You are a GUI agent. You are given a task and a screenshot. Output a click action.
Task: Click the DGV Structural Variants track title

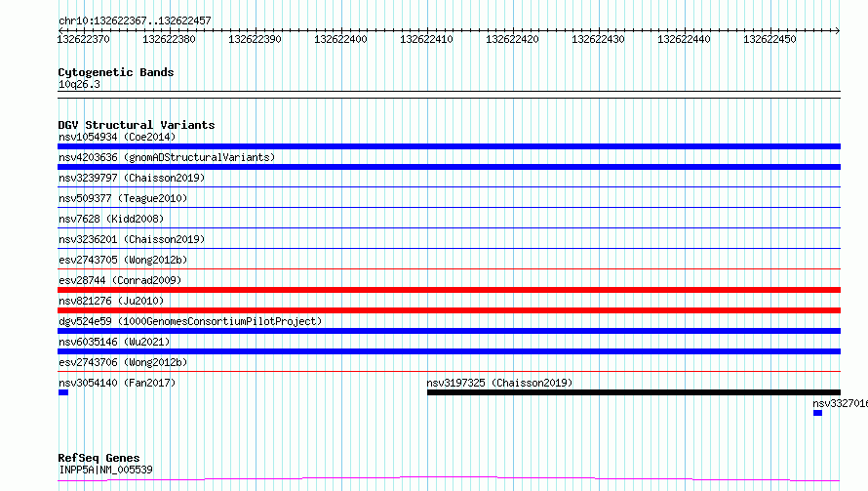(137, 125)
